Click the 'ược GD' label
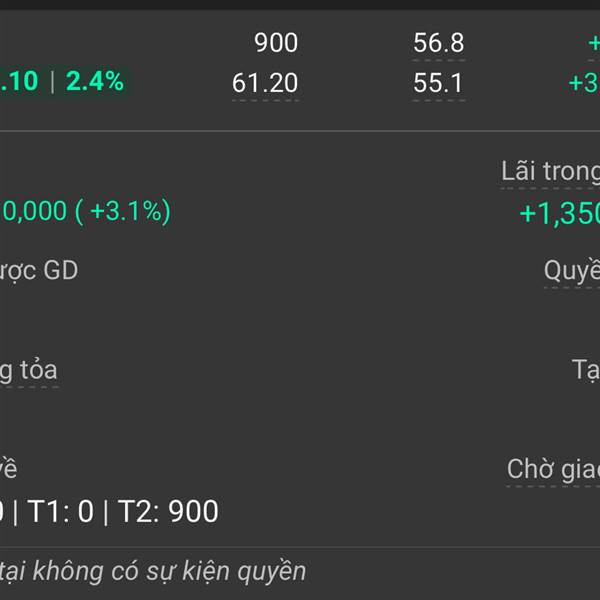The width and height of the screenshot is (600, 600). [39, 271]
